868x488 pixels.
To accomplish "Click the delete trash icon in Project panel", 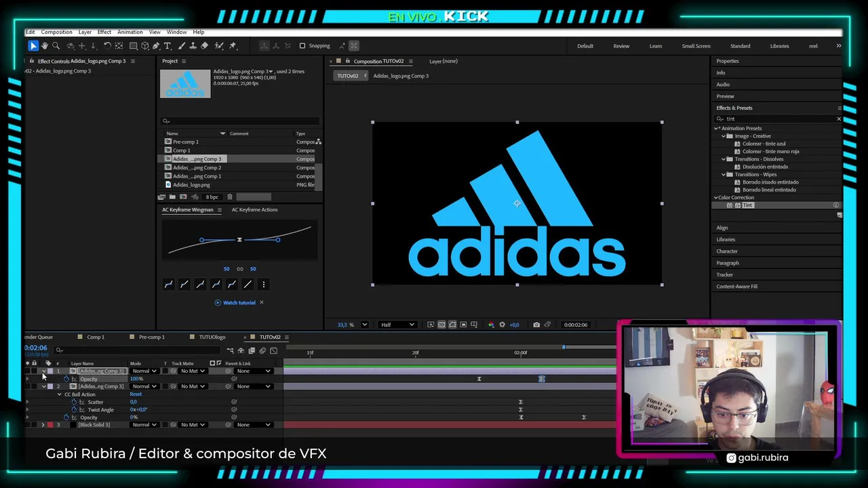I will pos(230,197).
